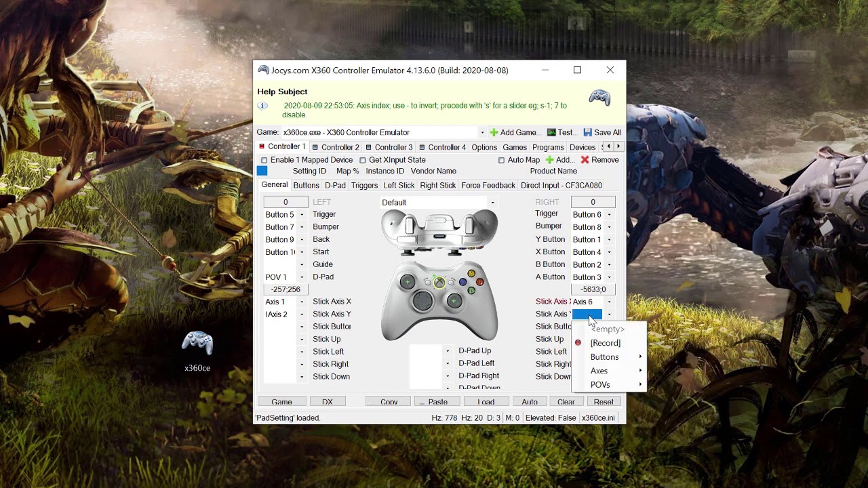
Task: Open the Options tab
Action: coord(484,147)
